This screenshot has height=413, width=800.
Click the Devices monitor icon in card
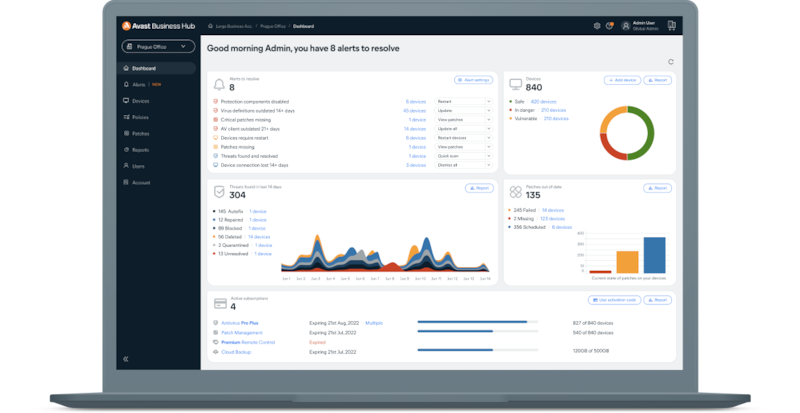point(515,84)
